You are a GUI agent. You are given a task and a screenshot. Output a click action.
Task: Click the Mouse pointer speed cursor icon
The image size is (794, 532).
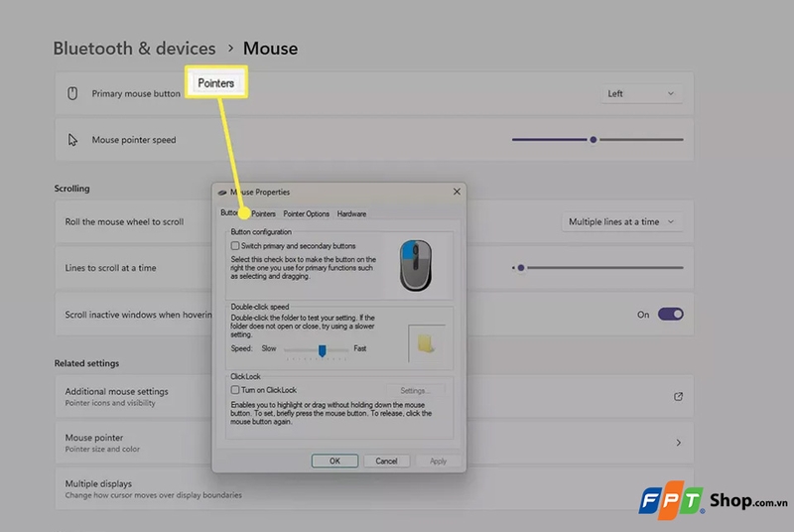(x=72, y=140)
